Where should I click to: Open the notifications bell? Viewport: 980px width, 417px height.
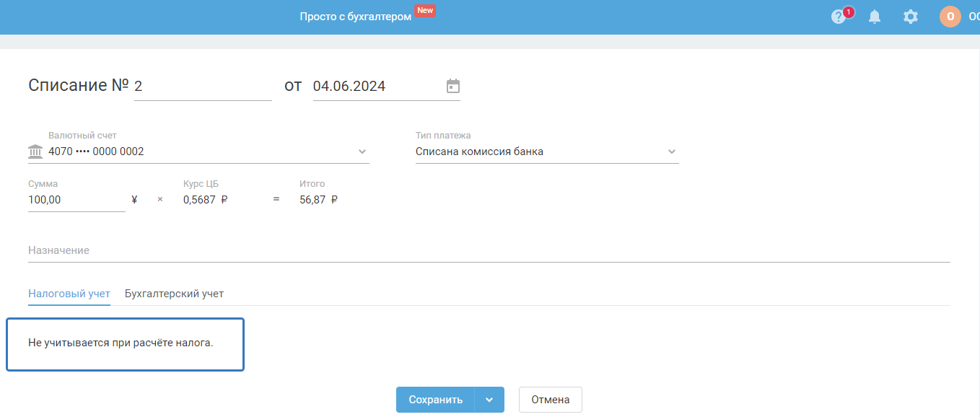(x=875, y=17)
